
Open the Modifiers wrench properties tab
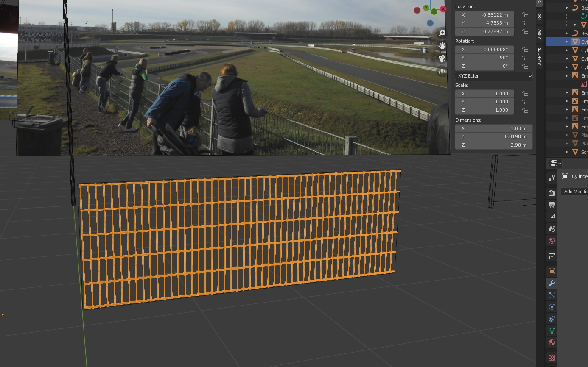[552, 283]
